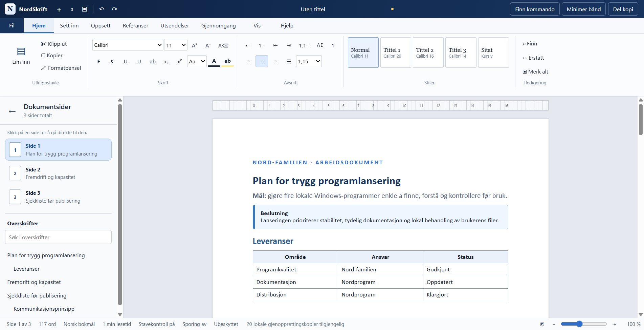Open the Sett inn ribbon tab
This screenshot has width=644, height=330.
tap(69, 25)
